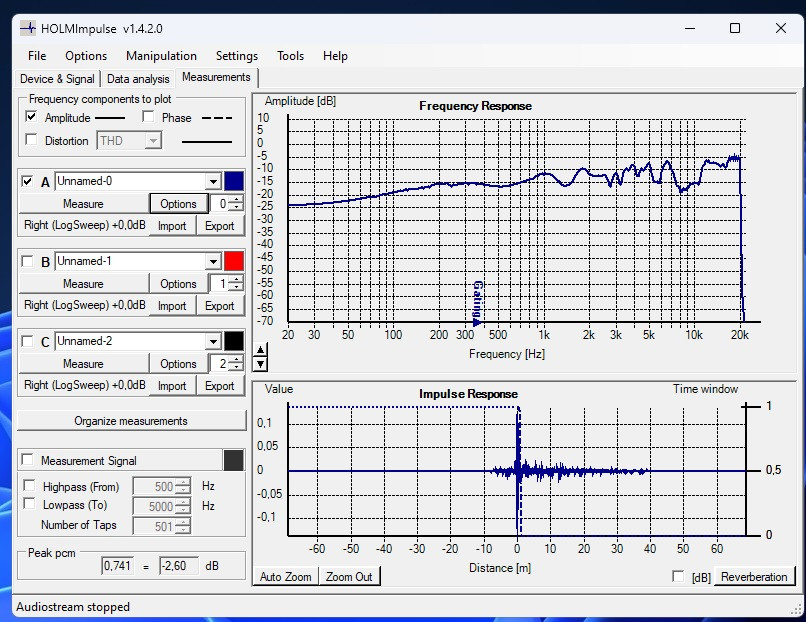Click the Highpass 500 Hz stepper arrows
Viewport: 806px width, 622px height.
pos(182,486)
